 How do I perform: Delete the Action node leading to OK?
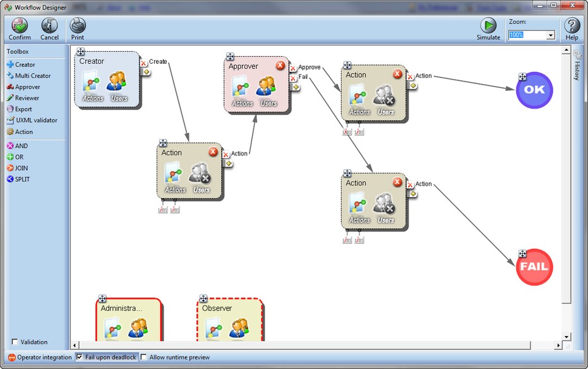click(x=397, y=74)
